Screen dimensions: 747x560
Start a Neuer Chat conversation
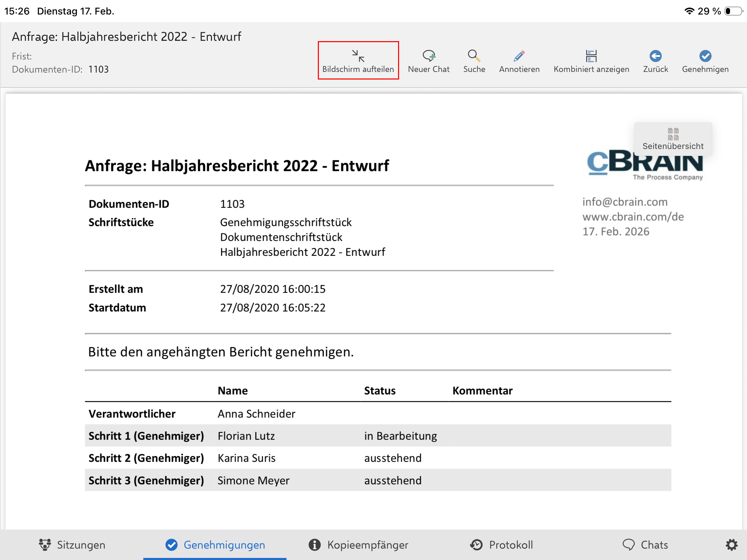coord(428,56)
